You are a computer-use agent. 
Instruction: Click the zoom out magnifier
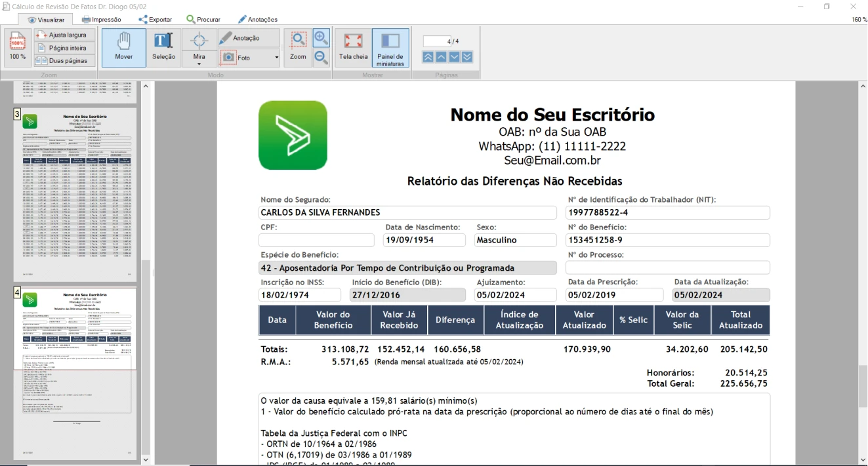321,58
